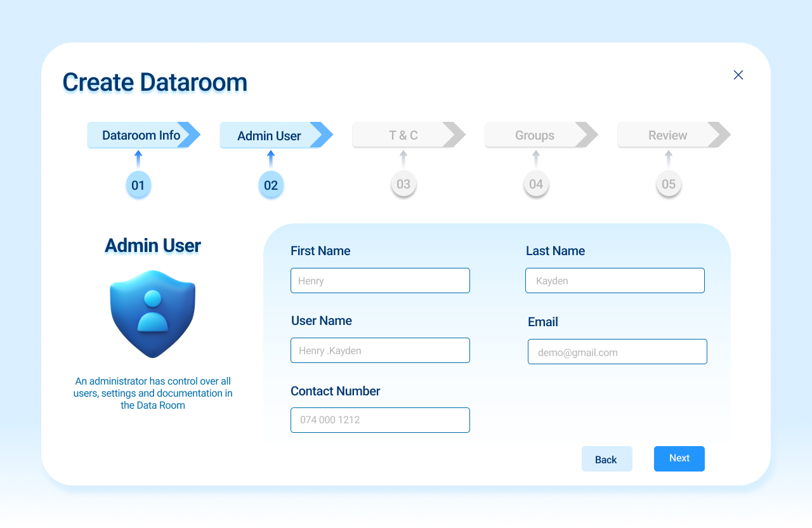This screenshot has width=812, height=528.
Task: Click the Email label
Action: (x=543, y=322)
